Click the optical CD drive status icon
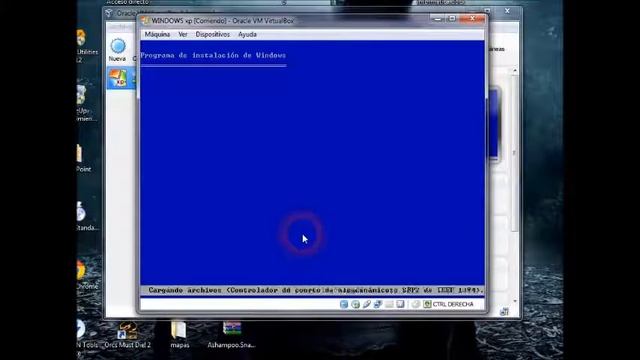The height and width of the screenshot is (360, 640). coord(356,304)
